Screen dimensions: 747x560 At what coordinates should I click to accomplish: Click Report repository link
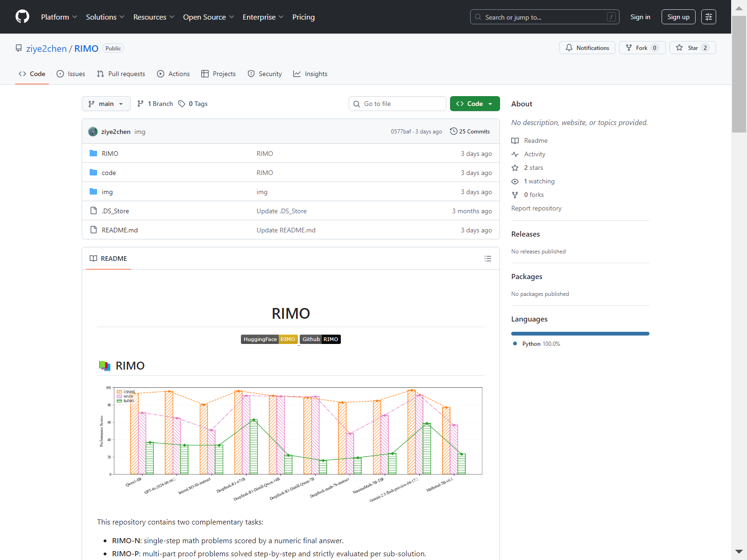tap(536, 208)
